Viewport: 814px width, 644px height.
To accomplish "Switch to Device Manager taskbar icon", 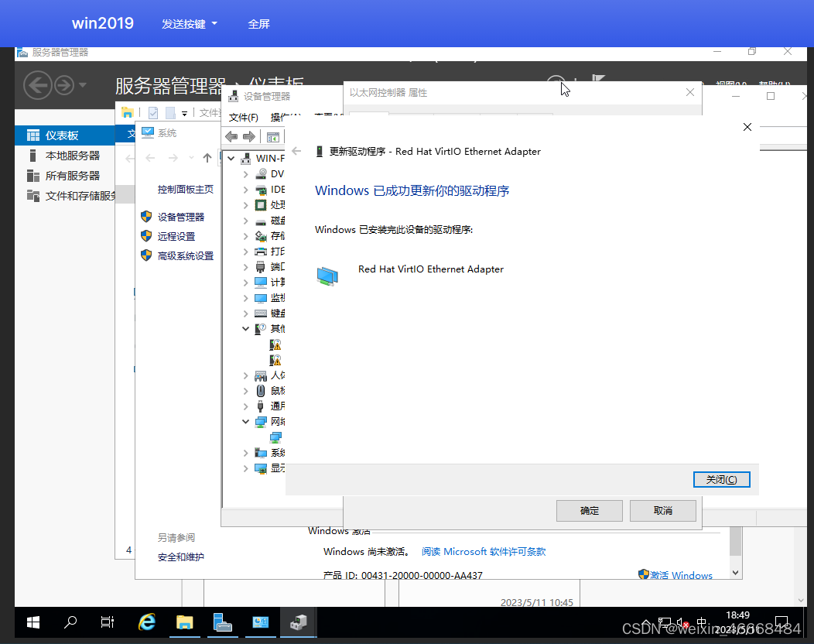I will tap(299, 622).
